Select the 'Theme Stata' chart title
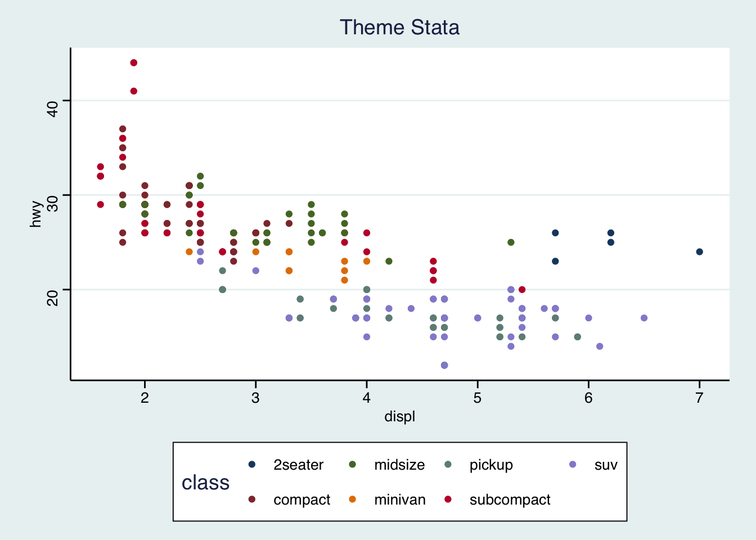Screen dimensions: 756x540 coord(399,27)
